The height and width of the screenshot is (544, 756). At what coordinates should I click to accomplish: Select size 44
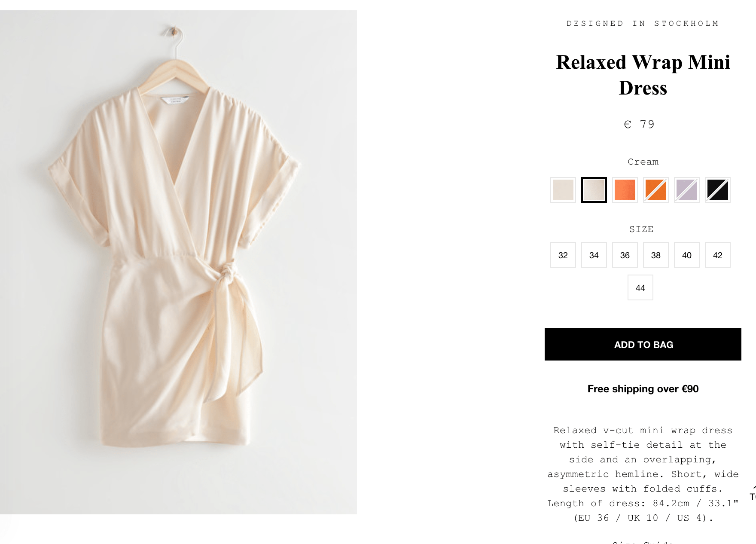tap(640, 287)
